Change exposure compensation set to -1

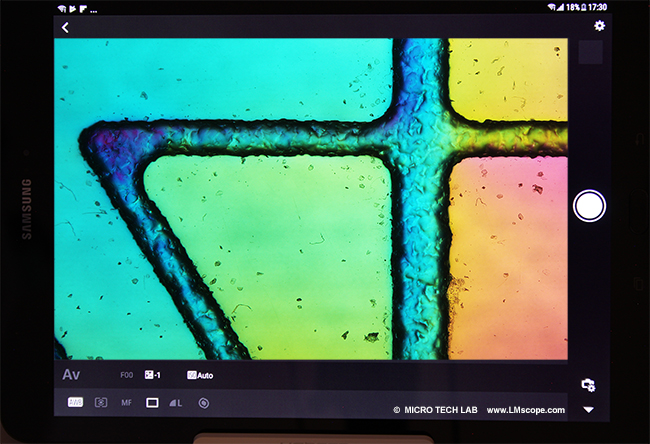pos(153,376)
